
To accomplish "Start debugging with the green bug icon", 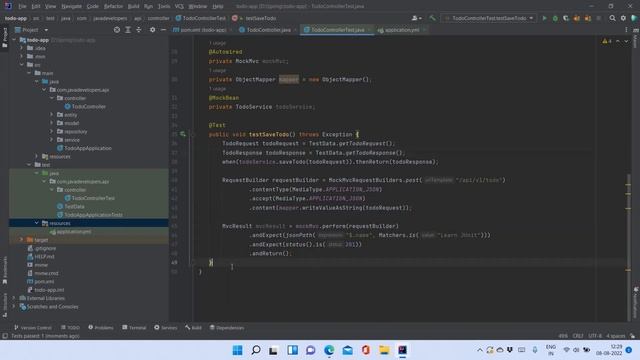I will pyautogui.click(x=555, y=18).
